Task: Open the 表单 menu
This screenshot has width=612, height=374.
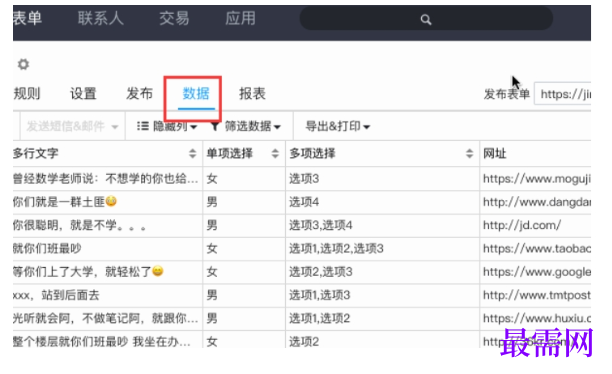Action: (27, 18)
